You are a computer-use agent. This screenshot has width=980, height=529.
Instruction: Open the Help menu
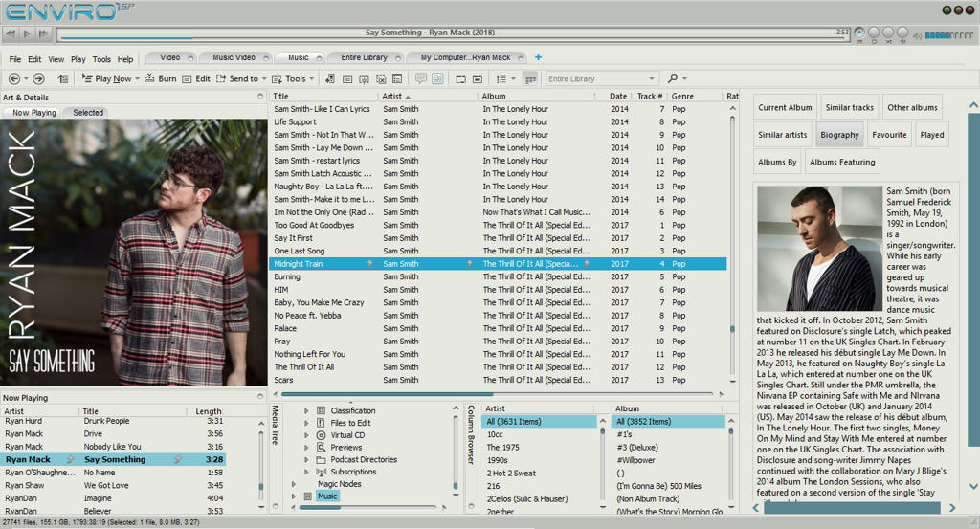125,59
